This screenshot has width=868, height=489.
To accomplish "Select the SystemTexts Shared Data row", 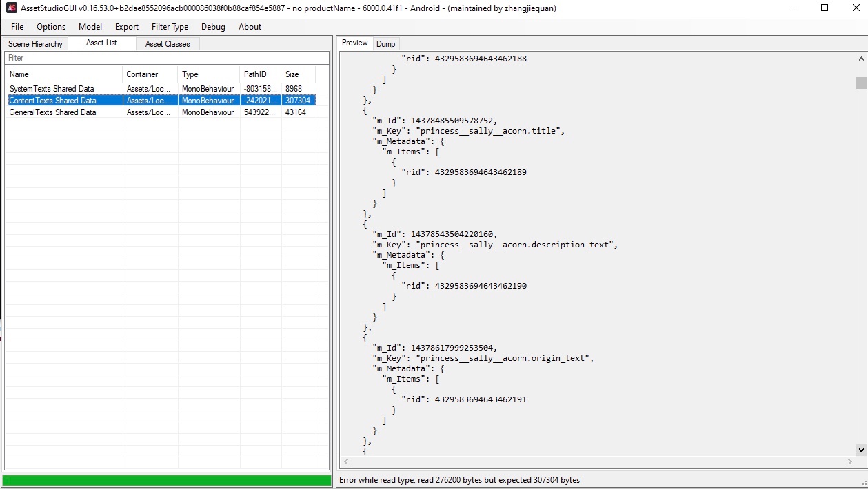I will click(161, 89).
